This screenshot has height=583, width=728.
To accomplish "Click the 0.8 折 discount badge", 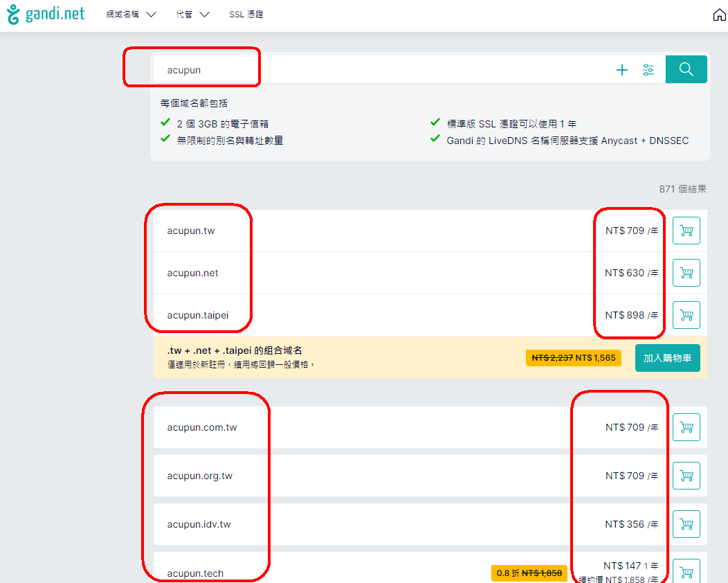I will pos(529,573).
